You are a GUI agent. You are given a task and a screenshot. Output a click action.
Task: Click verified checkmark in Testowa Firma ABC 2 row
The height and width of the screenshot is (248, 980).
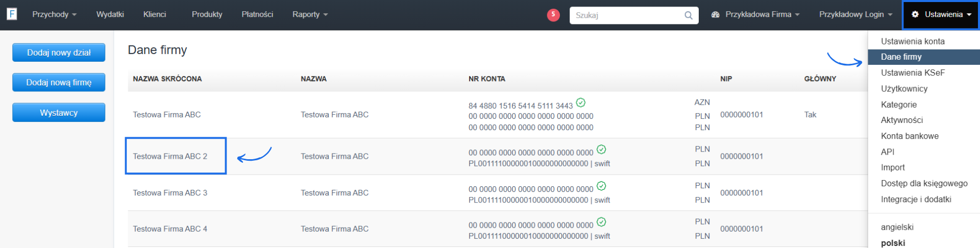pyautogui.click(x=601, y=149)
